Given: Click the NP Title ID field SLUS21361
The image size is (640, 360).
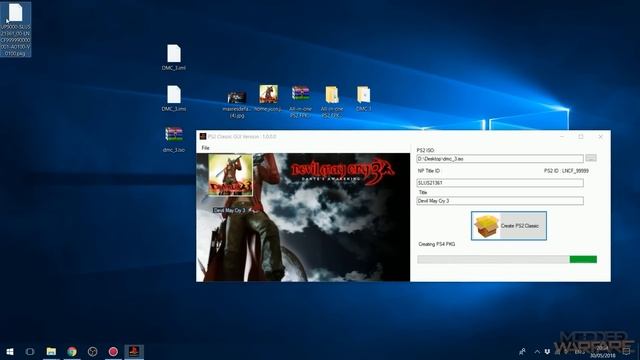Looking at the screenshot, I should click(500, 183).
